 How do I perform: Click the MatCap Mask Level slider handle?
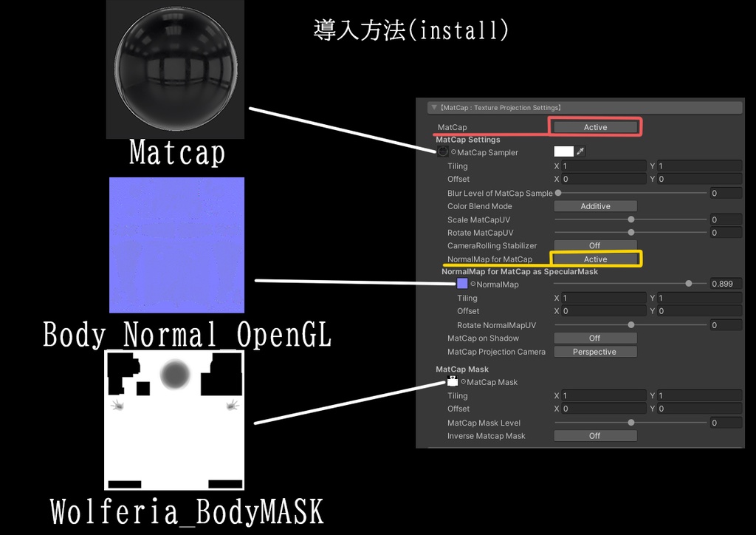tap(630, 422)
